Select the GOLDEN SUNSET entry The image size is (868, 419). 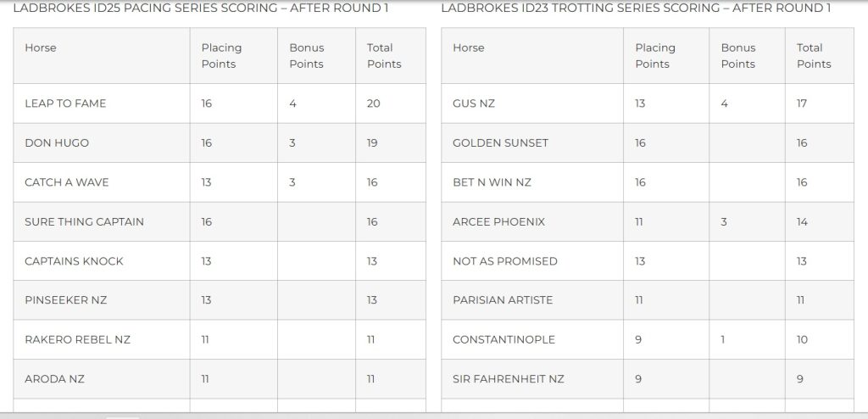click(500, 142)
